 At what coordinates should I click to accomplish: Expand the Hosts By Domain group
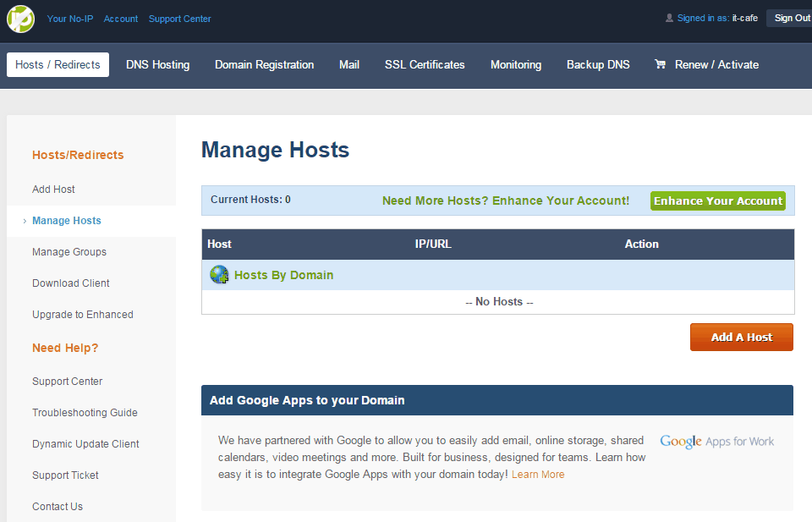point(283,275)
